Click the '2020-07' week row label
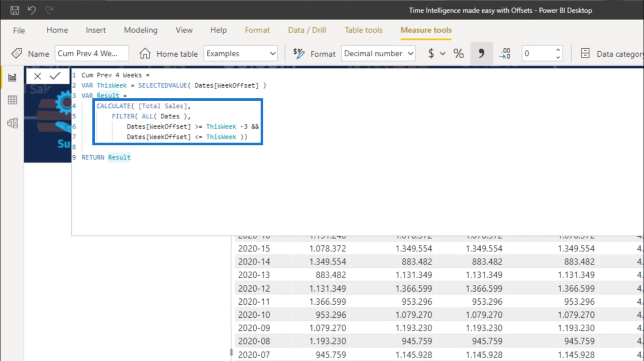 point(254,355)
